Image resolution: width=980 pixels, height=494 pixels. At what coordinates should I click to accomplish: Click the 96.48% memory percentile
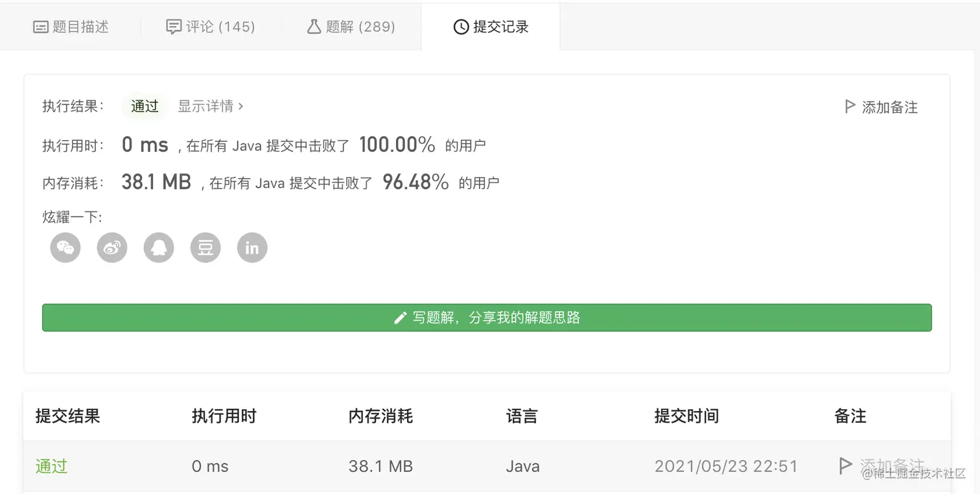415,182
